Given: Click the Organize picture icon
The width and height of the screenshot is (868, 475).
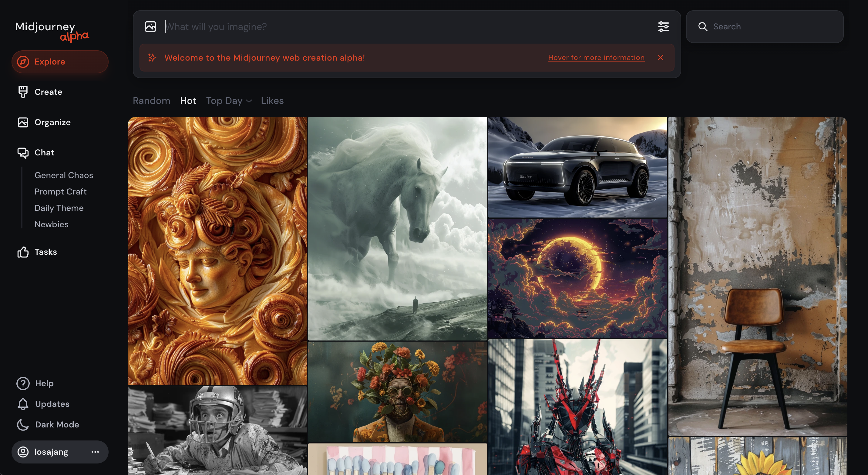Looking at the screenshot, I should (x=23, y=122).
